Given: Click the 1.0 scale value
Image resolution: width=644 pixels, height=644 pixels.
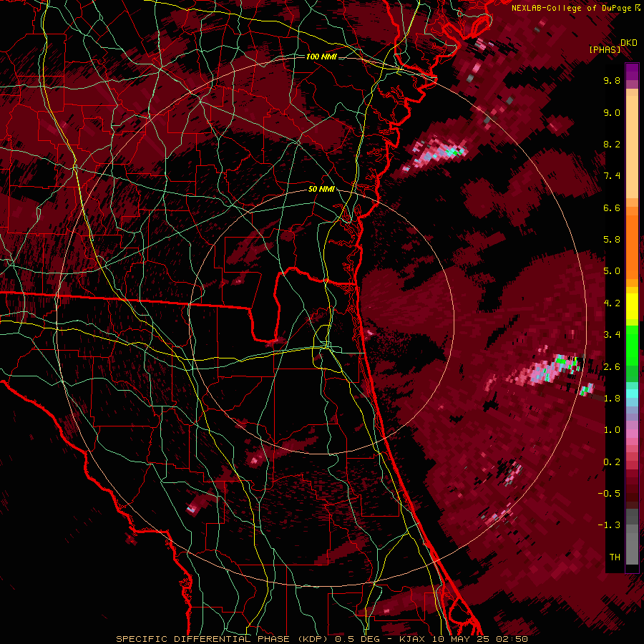Looking at the screenshot, I should pos(612,430).
